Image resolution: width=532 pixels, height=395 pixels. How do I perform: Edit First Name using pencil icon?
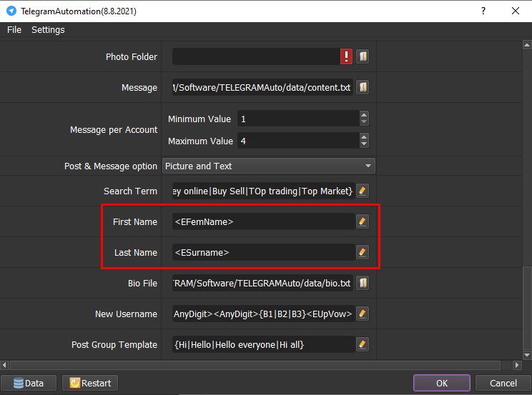(x=363, y=221)
